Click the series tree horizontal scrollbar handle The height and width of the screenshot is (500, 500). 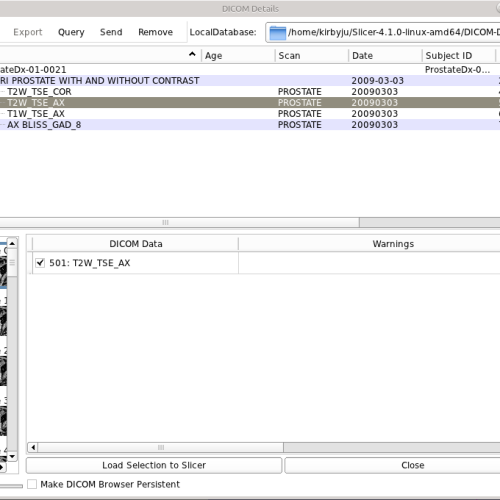(179, 222)
